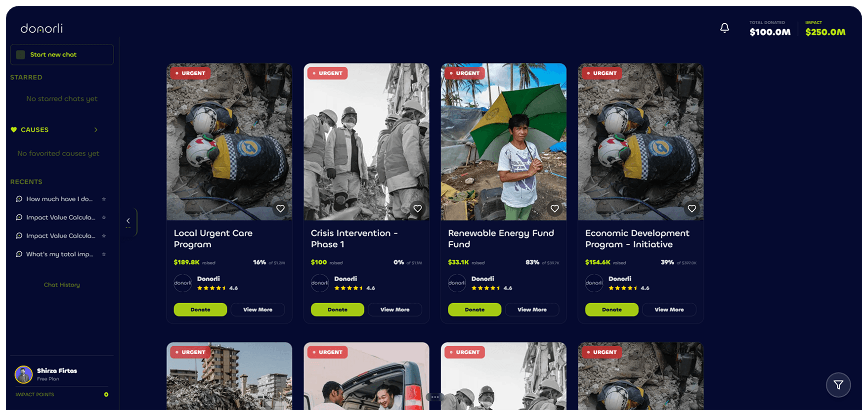Screen dimensions: 868x416
Task: Collapse the sidebar with the arrow handle
Action: (x=129, y=222)
